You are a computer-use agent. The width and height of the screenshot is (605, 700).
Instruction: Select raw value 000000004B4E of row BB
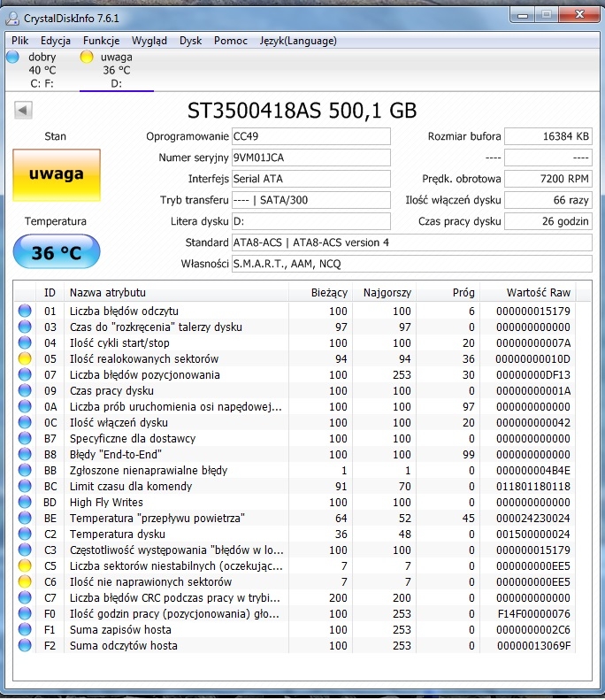(533, 471)
